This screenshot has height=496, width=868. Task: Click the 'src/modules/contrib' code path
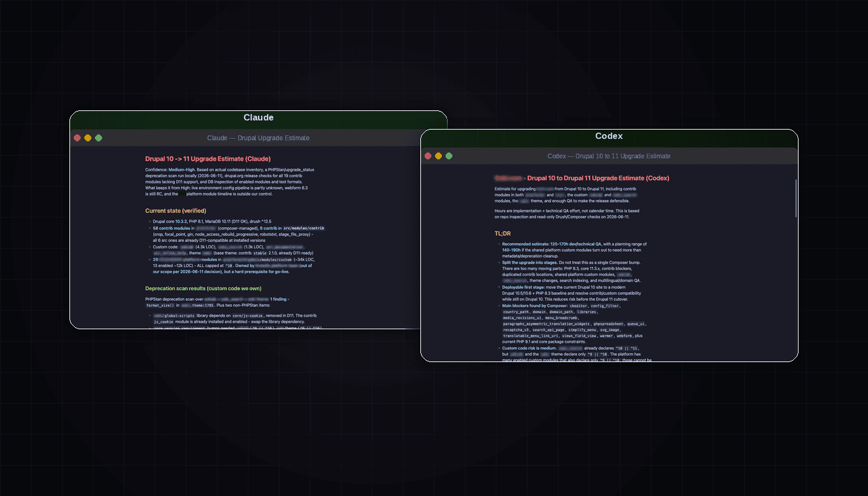304,228
